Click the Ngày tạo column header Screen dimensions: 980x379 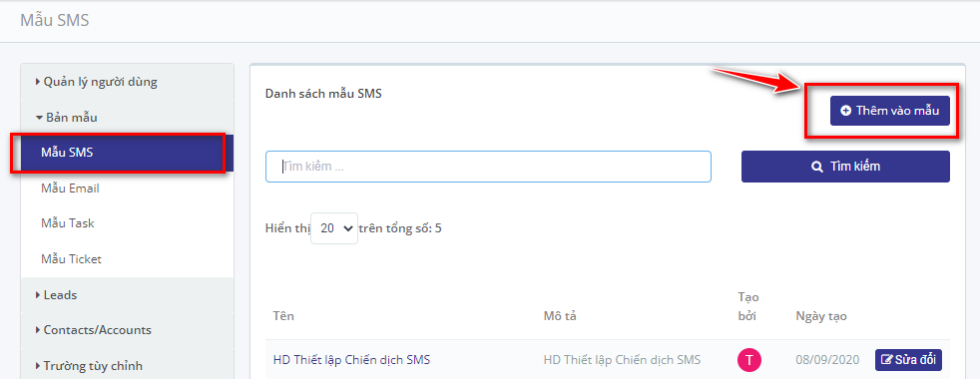click(x=821, y=316)
